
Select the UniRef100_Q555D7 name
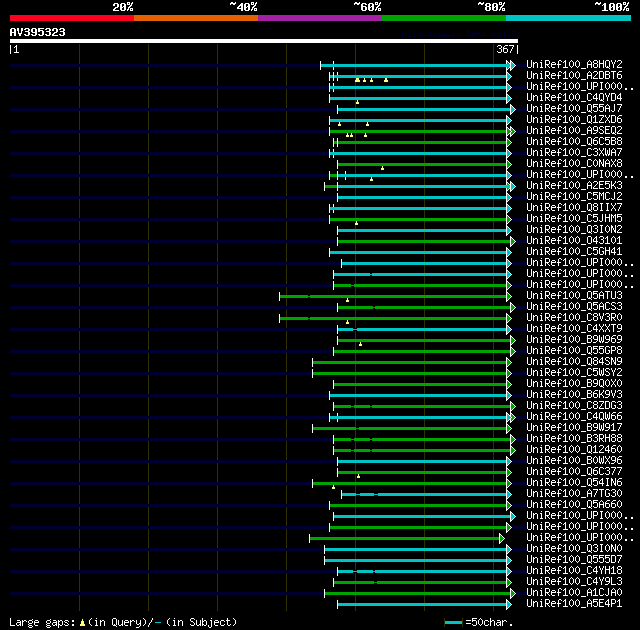[x=574, y=560]
